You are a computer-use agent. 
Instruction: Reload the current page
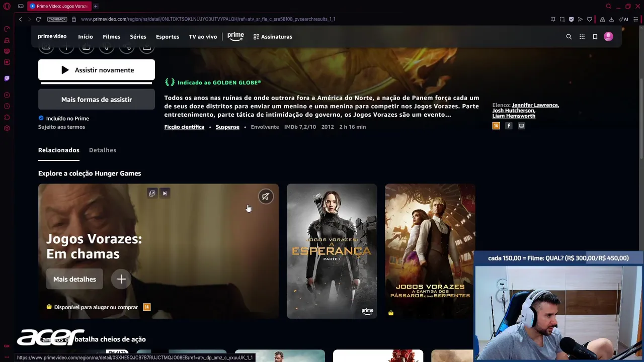38,19
